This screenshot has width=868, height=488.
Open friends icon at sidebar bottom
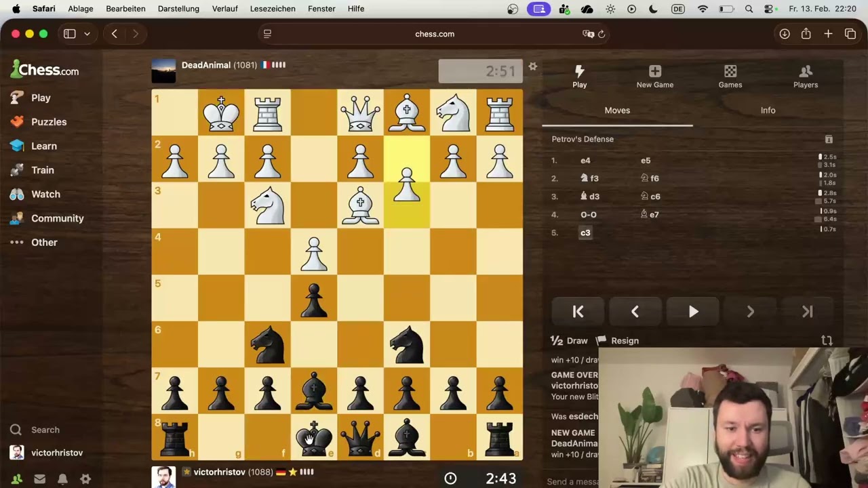click(17, 479)
